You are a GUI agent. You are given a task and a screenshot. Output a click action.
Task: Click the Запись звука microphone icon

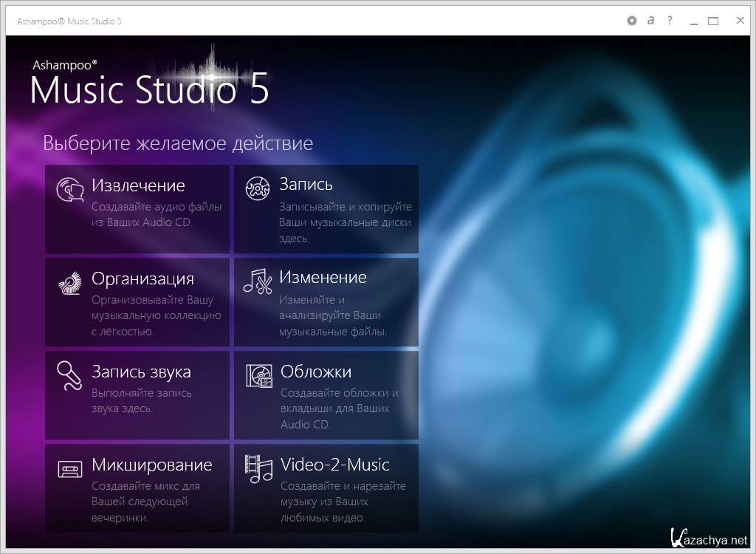(69, 376)
